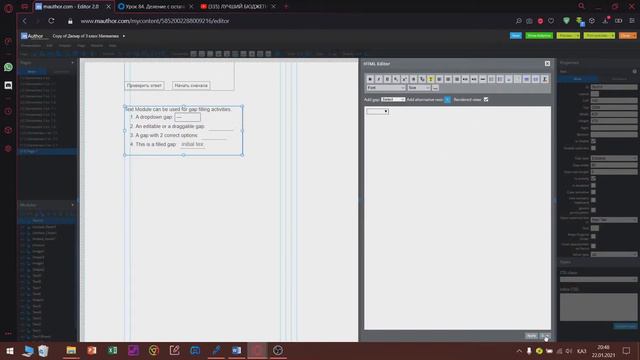Open external link target dropdown showing New Tab

614,220
